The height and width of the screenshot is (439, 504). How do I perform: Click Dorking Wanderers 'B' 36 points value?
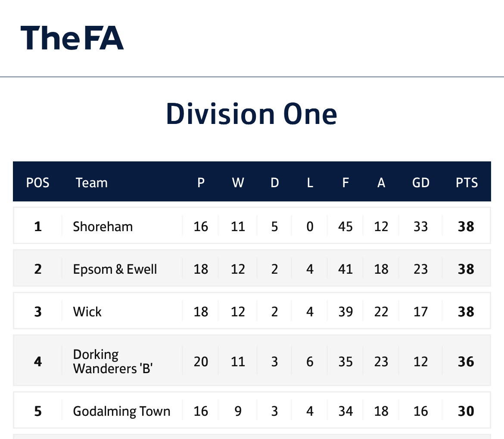coord(466,362)
